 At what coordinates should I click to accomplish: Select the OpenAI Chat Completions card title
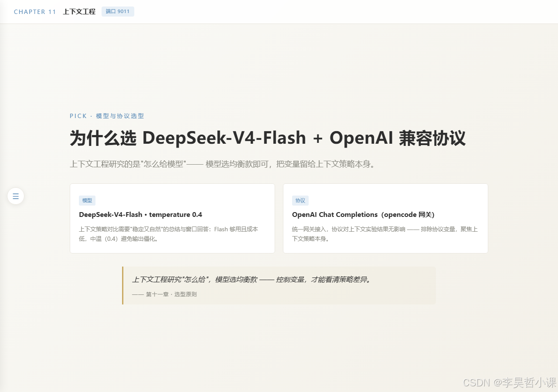point(363,215)
